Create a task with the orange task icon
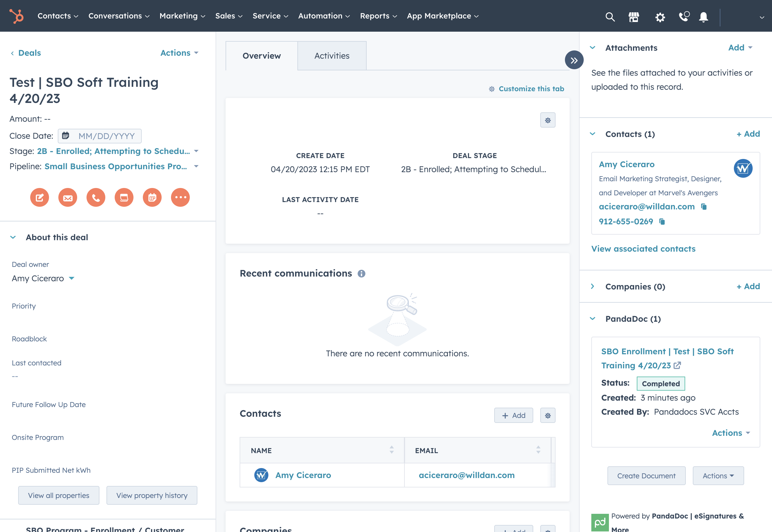The width and height of the screenshot is (772, 532). [x=124, y=198]
